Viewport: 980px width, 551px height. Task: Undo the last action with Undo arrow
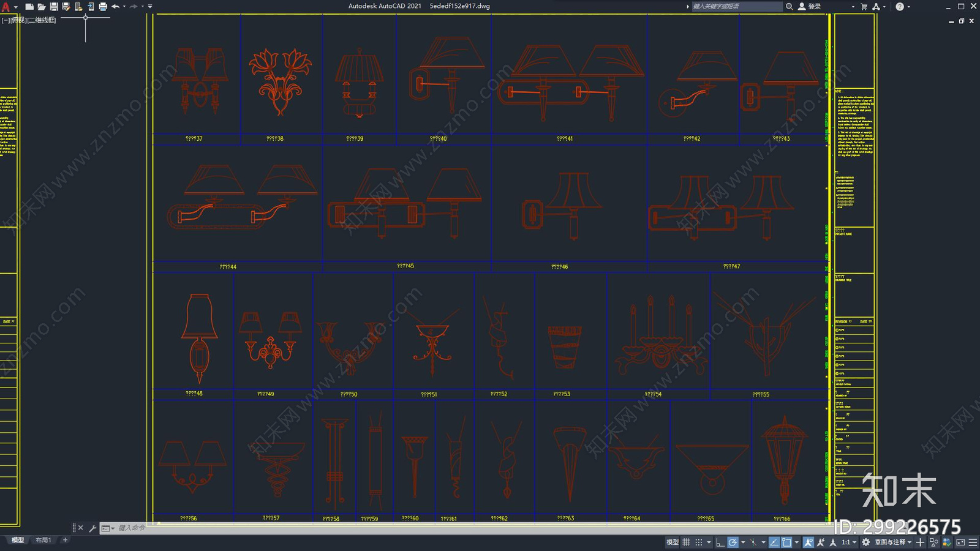[115, 6]
